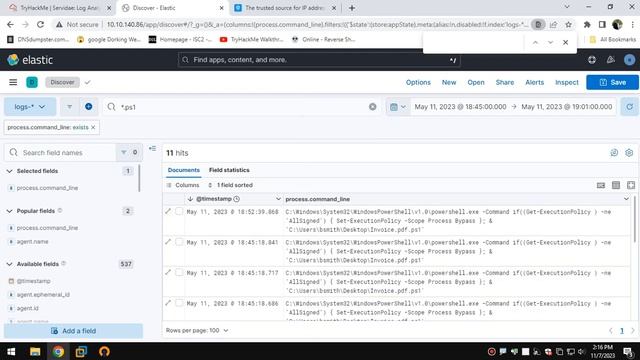Expand the 18:45:18.841 document row
Image resolution: width=640 pixels, height=360 pixels.
168,242
